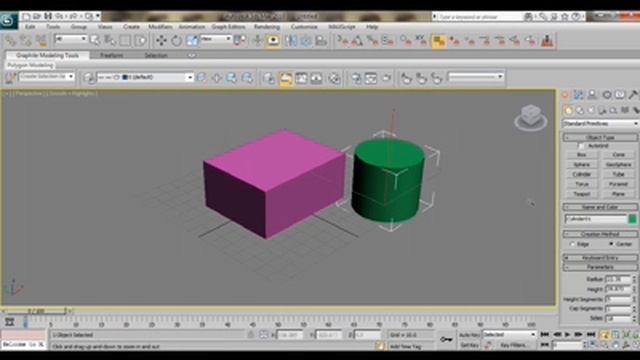Click the Radius spinner arrows

[x=634, y=280]
